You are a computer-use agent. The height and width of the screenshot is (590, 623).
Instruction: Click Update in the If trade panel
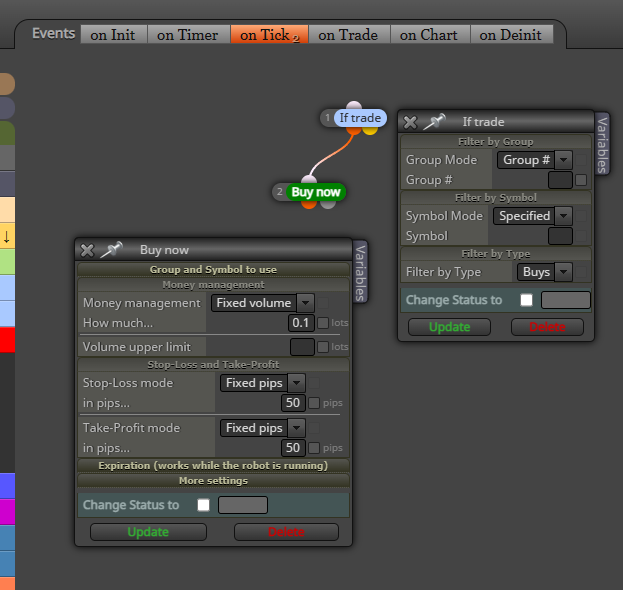click(x=449, y=327)
